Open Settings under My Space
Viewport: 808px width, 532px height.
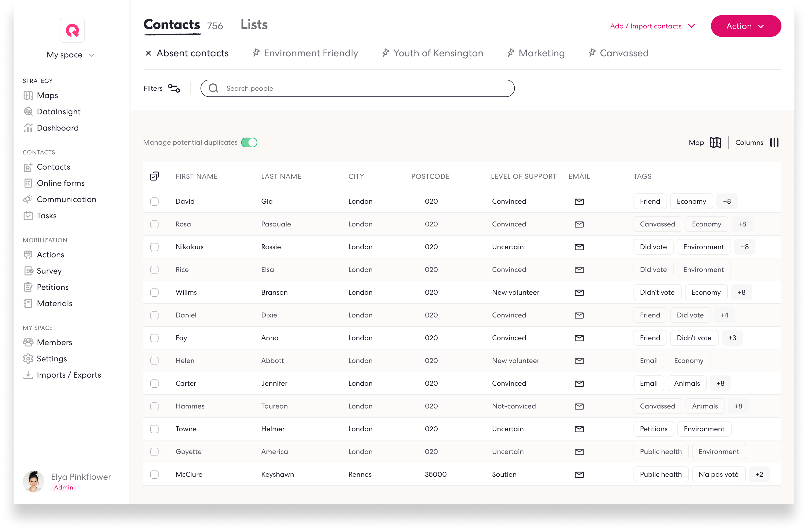coord(52,359)
